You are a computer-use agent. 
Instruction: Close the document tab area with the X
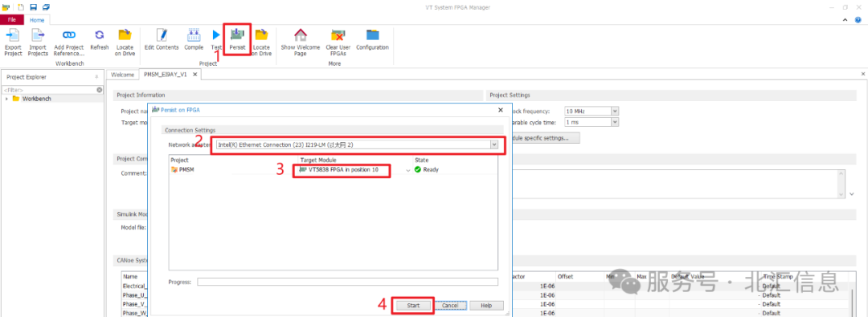click(863, 74)
